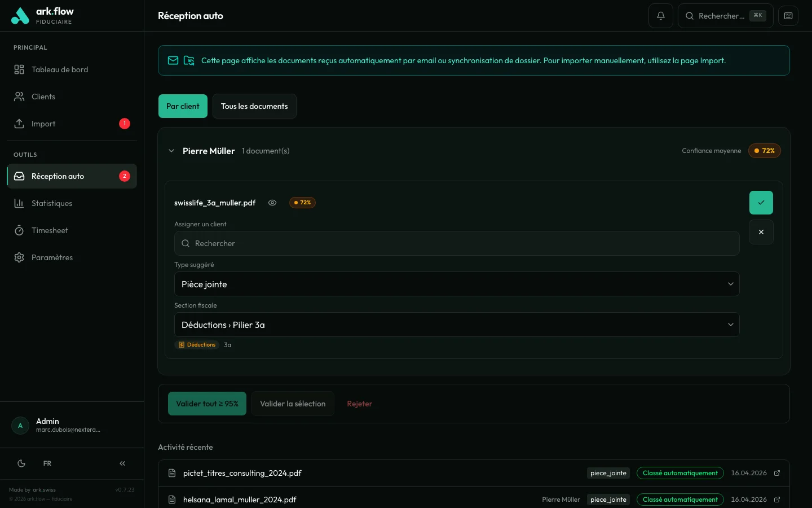Click the Rejeter link
812x508 pixels.
click(359, 404)
